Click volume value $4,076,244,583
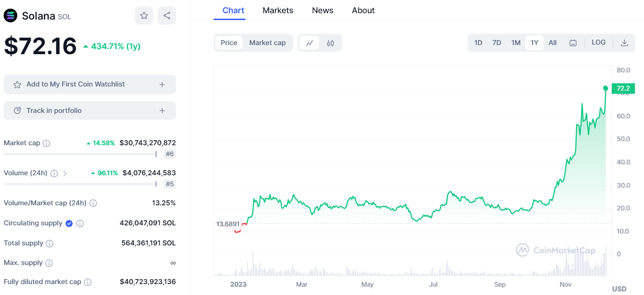644x295 pixels. pos(149,173)
